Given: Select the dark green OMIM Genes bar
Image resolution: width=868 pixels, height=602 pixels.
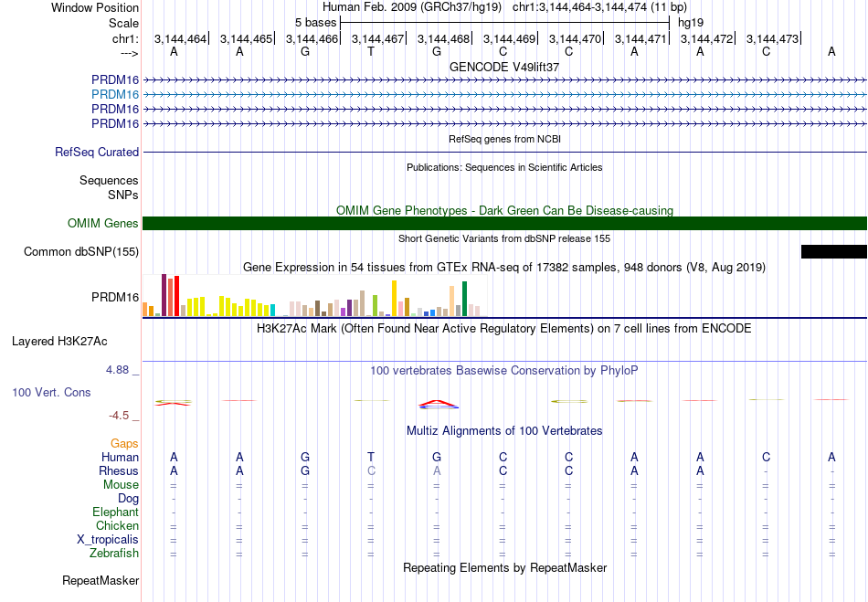Looking at the screenshot, I should 505,224.
